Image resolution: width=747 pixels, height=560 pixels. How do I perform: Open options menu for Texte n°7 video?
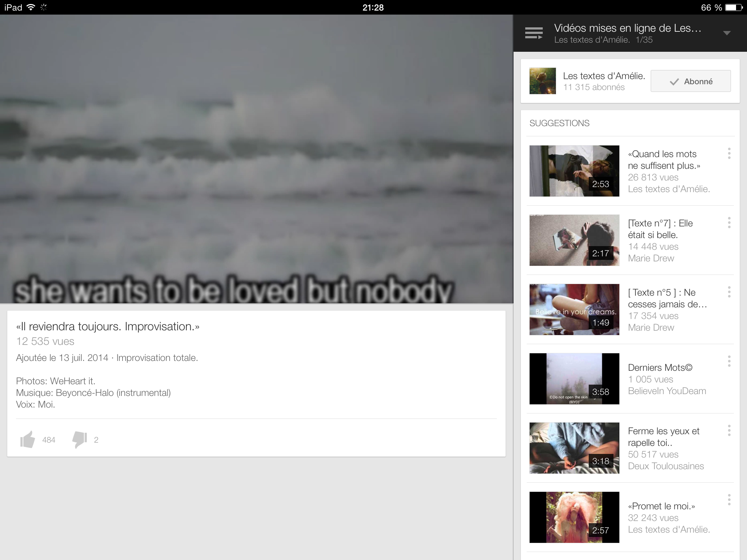click(x=729, y=223)
